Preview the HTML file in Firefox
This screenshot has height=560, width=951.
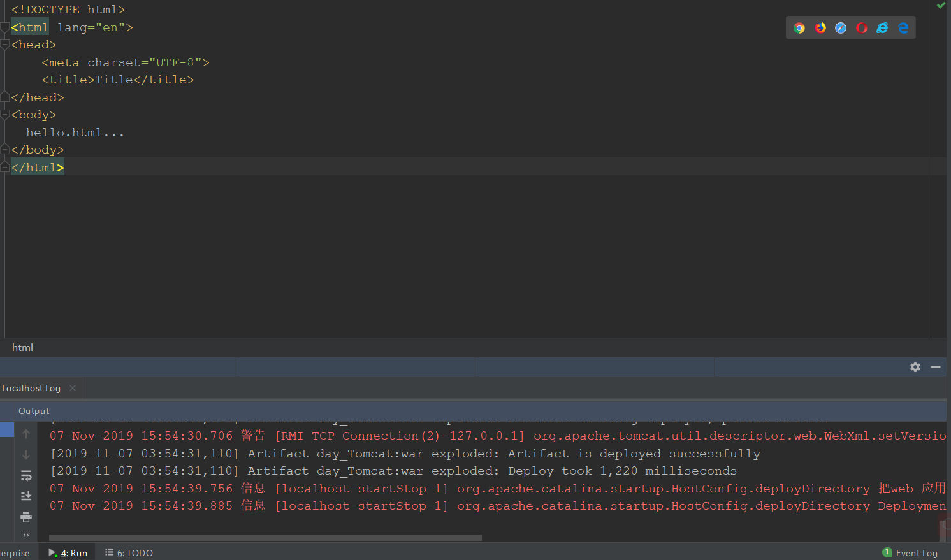pyautogui.click(x=820, y=27)
